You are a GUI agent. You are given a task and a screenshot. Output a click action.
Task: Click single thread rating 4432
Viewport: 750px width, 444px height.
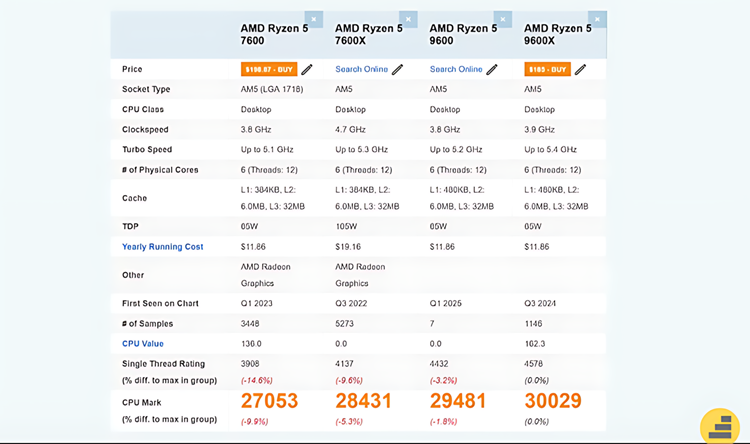439,364
